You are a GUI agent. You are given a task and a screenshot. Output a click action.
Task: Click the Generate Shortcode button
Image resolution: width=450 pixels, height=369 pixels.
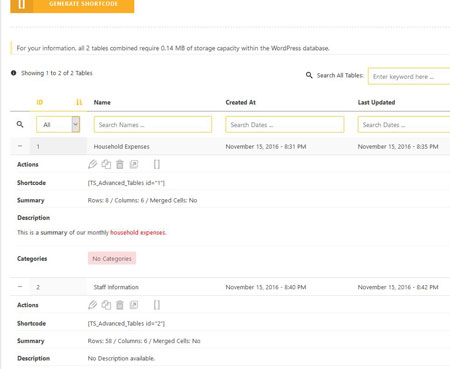[x=72, y=5]
